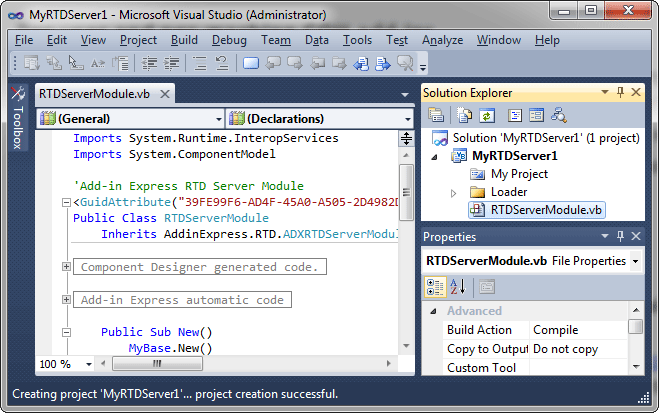Open the (General) class dropdown
This screenshot has width=659, height=413.
tap(219, 119)
